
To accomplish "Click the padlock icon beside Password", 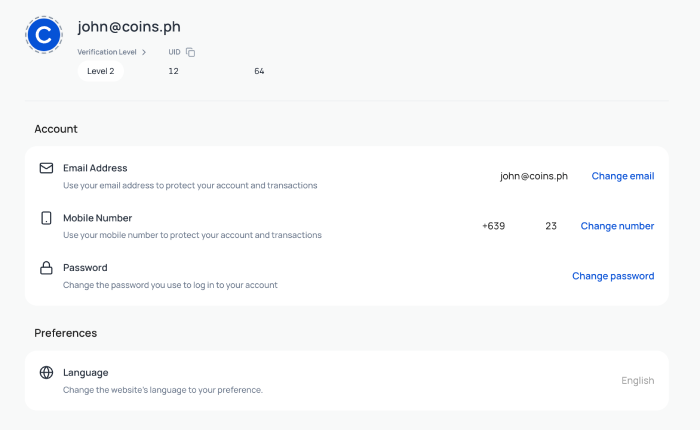I will point(46,268).
